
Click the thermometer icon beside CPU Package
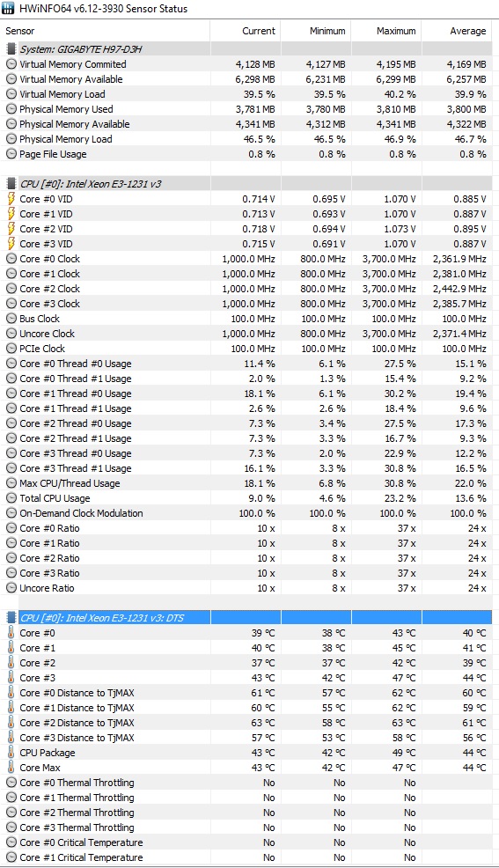point(11,753)
